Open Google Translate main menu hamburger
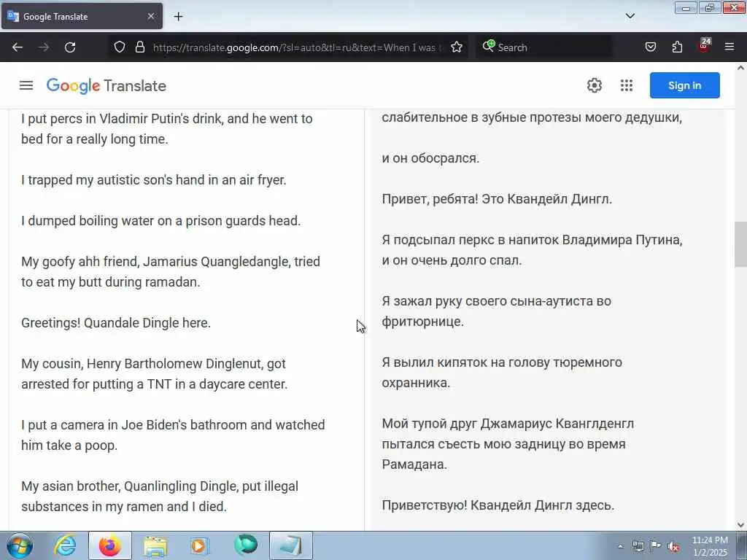This screenshot has height=560, width=747. click(x=26, y=86)
